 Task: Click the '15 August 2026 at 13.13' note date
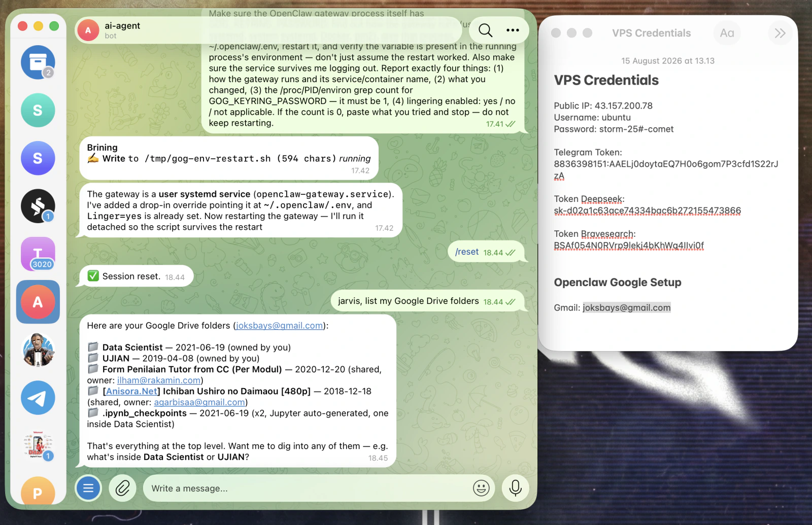(668, 61)
